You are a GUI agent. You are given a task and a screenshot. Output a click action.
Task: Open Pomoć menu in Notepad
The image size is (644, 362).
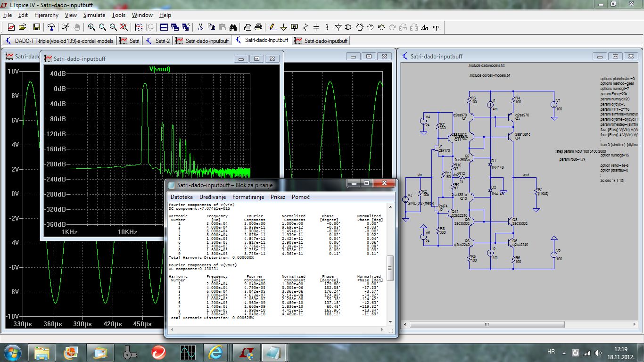pos(300,197)
